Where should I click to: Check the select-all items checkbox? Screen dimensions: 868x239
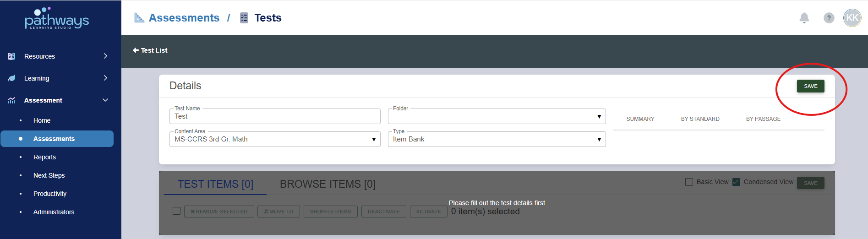[x=176, y=211]
